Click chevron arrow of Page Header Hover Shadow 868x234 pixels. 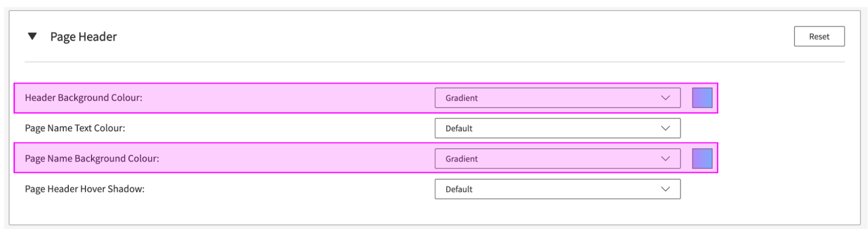tap(665, 189)
